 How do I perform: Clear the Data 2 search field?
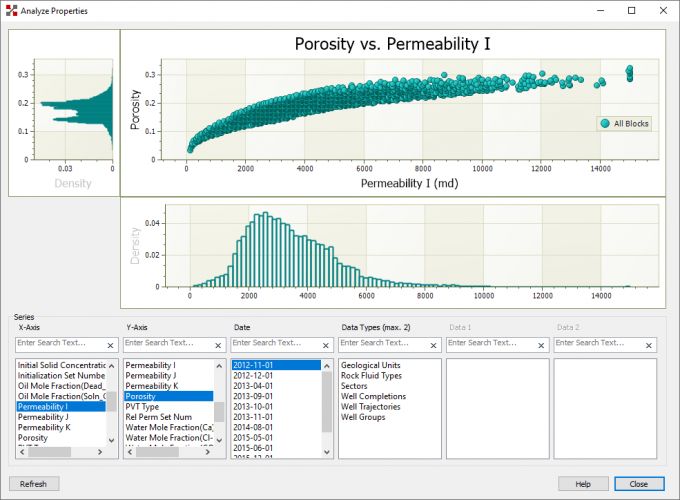coord(651,344)
